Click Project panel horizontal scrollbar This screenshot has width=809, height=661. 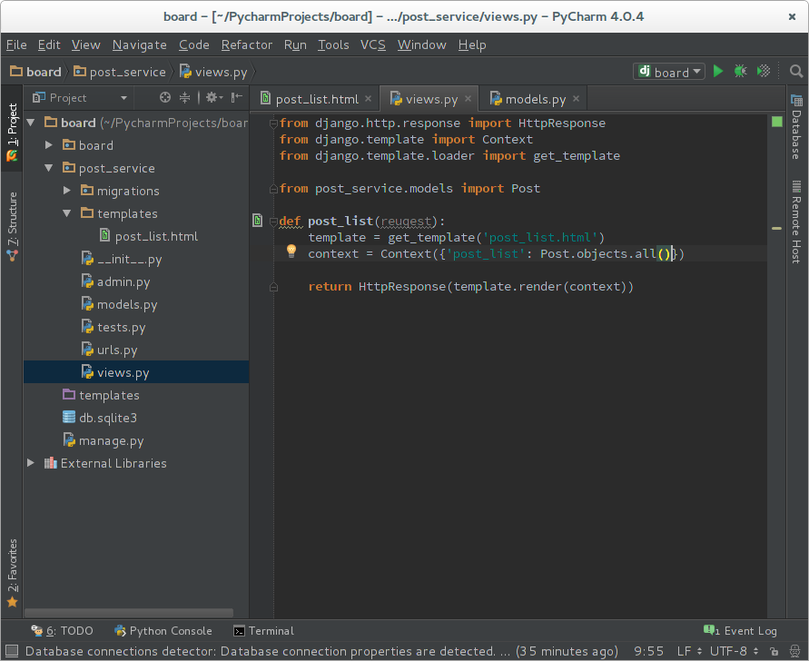[129, 612]
